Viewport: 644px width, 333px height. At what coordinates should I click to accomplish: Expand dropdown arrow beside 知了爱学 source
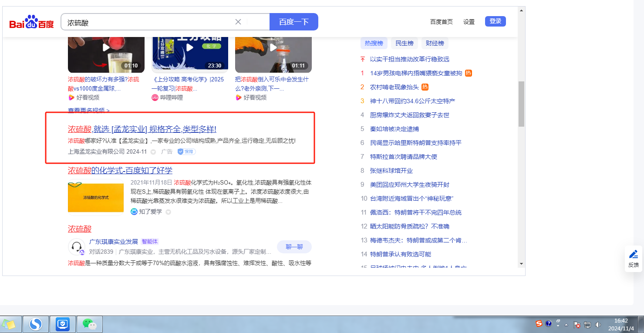point(168,212)
